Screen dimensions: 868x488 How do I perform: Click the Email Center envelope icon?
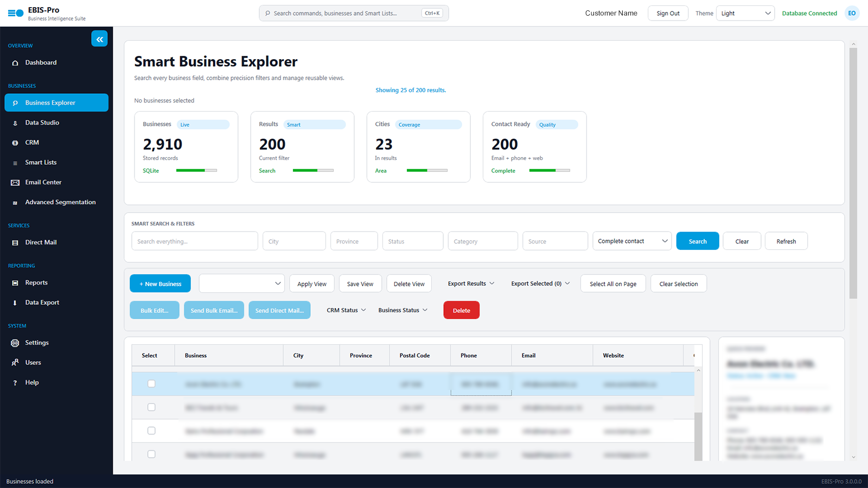(x=15, y=183)
